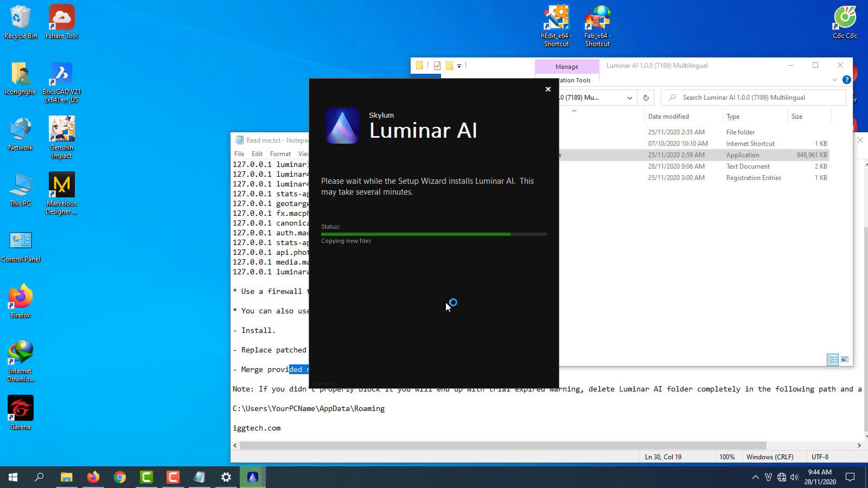
Task: Open network status in system tray
Action: (x=781, y=477)
